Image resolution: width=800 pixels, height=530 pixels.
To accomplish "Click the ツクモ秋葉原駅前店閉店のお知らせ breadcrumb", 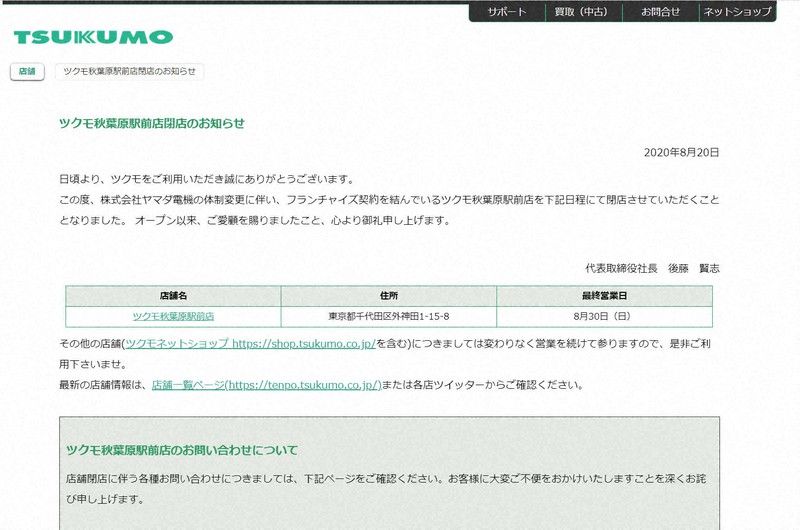I will 130,71.
